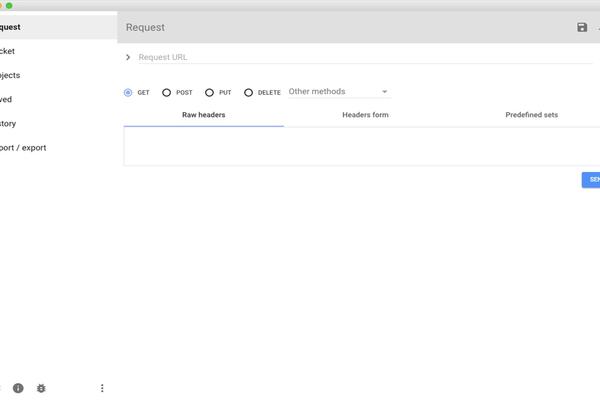The height and width of the screenshot is (400, 600).
Task: Open the about info icon in sidebar
Action: (x=18, y=388)
